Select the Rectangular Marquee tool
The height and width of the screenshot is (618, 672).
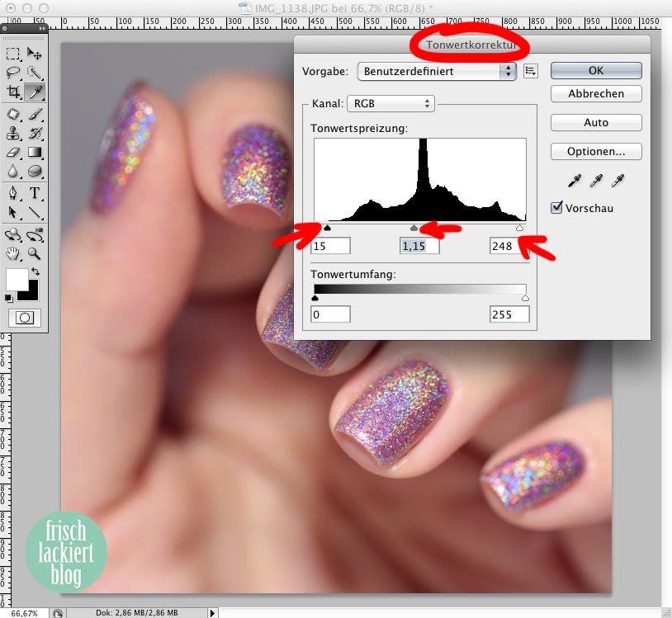[13, 54]
